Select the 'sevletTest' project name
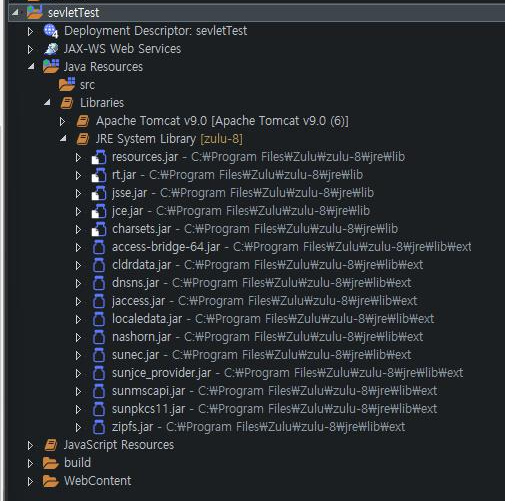 point(73,13)
